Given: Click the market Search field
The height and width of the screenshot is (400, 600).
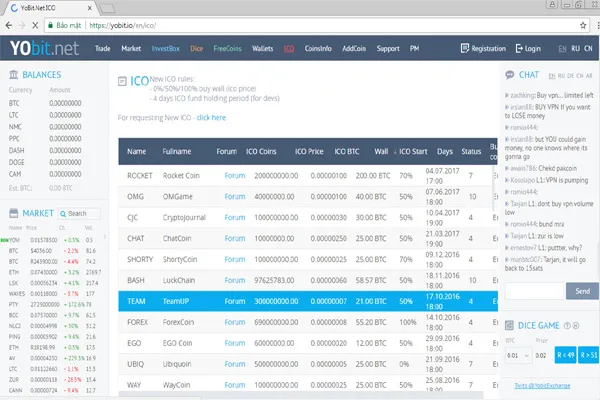Looking at the screenshot, I should tap(79, 214).
